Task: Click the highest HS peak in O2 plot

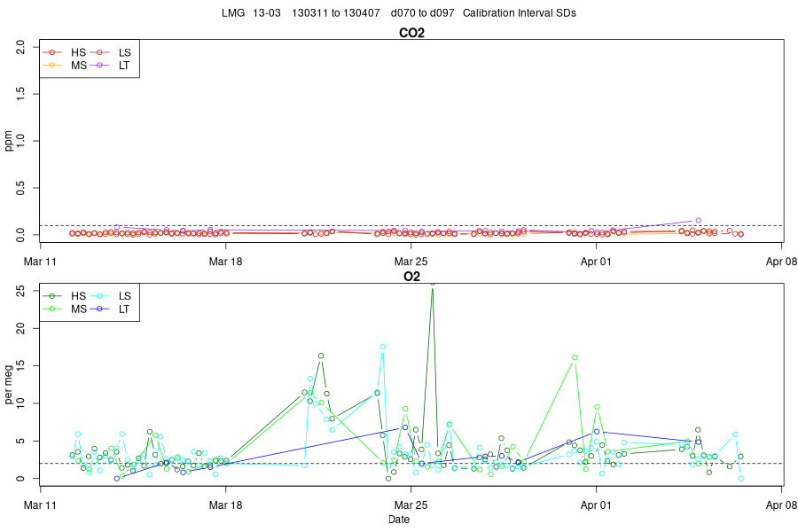Action: (x=433, y=284)
